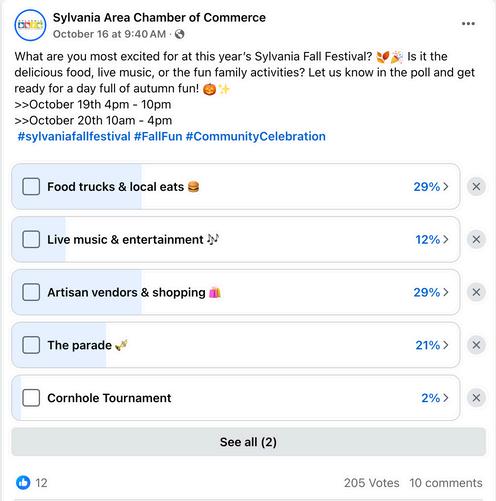
Task: Click the Chamber of Commerce profile picture
Action: pyautogui.click(x=30, y=25)
